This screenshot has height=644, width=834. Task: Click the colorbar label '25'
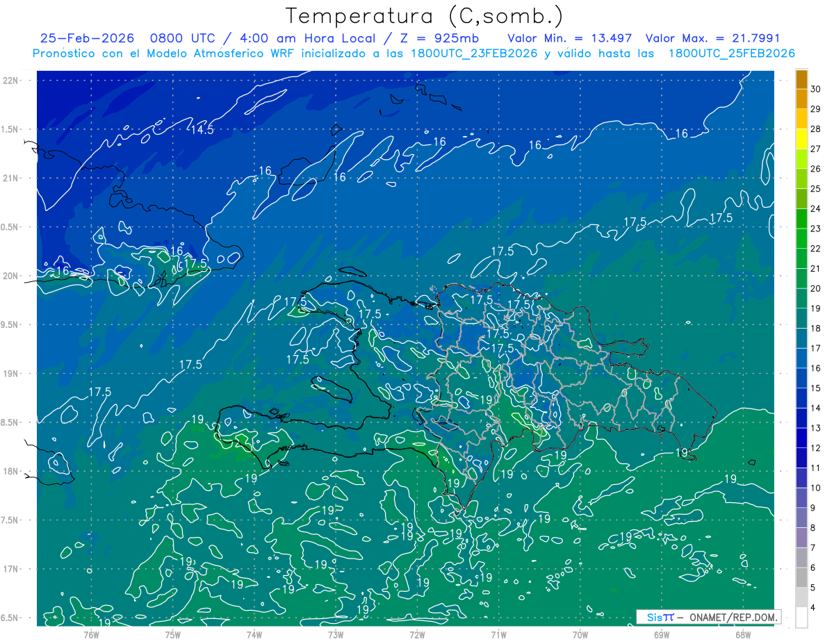pos(816,189)
